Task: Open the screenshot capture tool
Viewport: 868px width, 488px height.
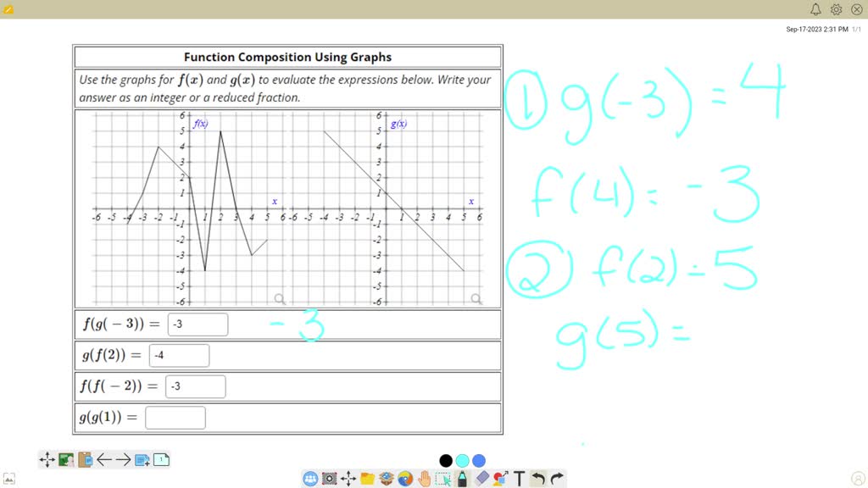Action: pyautogui.click(x=330, y=479)
